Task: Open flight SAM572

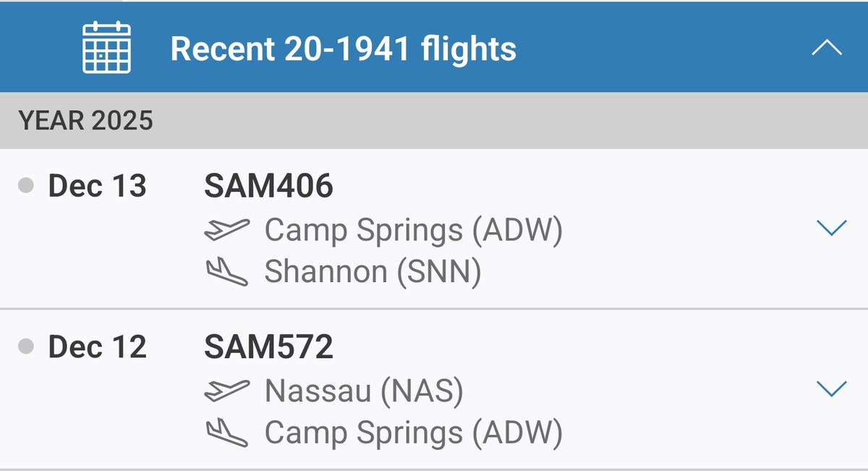Action: click(268, 348)
